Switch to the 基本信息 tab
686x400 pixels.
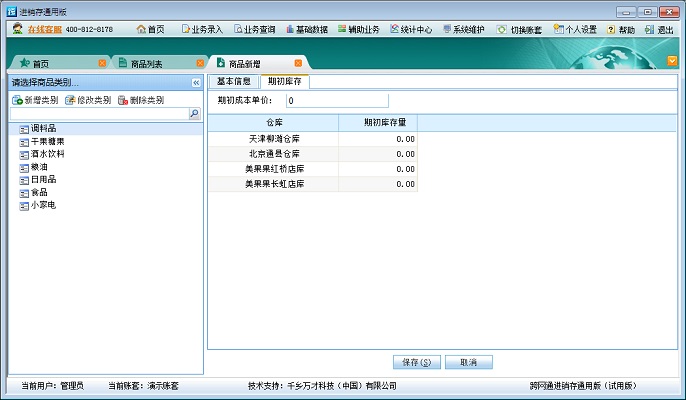[x=234, y=81]
